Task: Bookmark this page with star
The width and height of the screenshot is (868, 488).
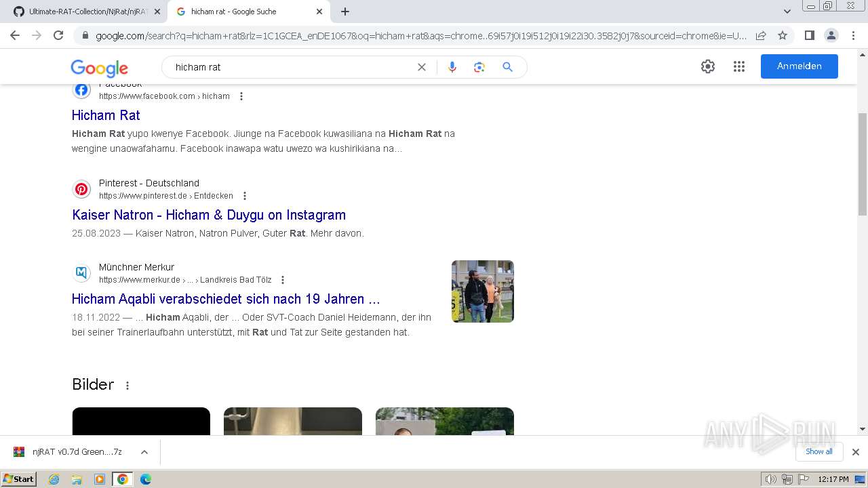Action: 783,35
